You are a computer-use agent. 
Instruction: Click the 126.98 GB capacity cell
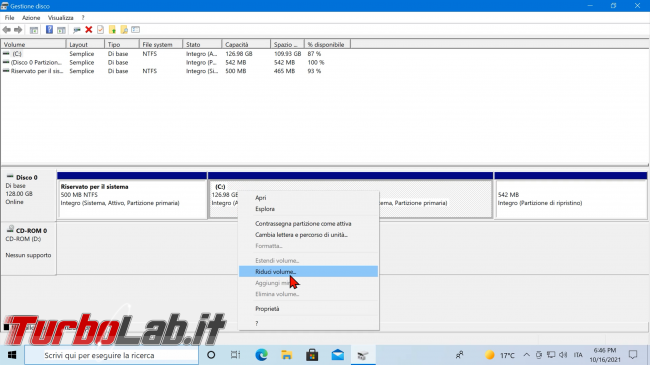click(239, 54)
